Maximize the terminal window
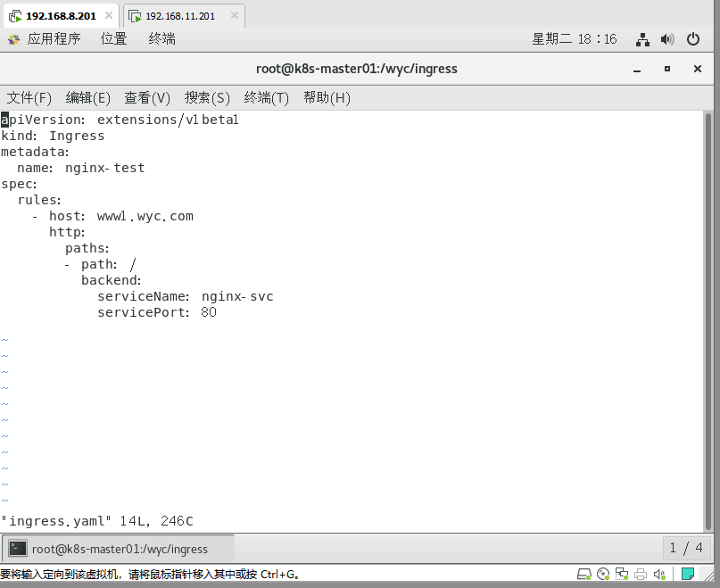The image size is (720, 588). [x=667, y=69]
